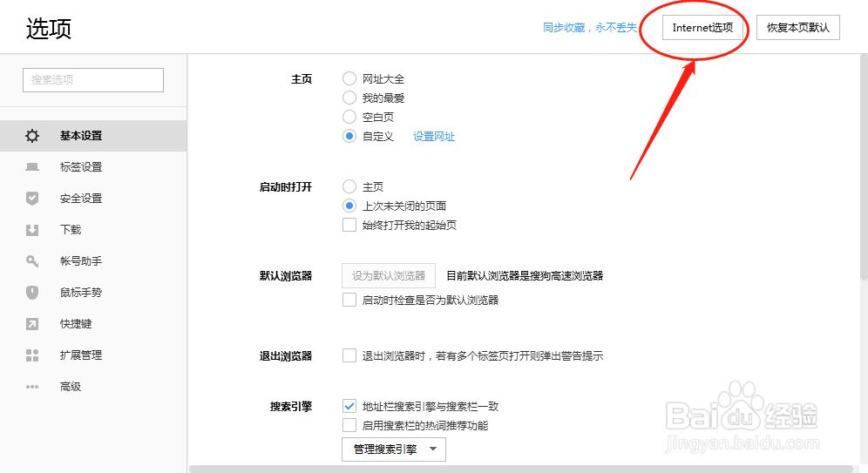The width and height of the screenshot is (868, 473).
Task: Choose 空白页 as the homepage
Action: (x=349, y=117)
